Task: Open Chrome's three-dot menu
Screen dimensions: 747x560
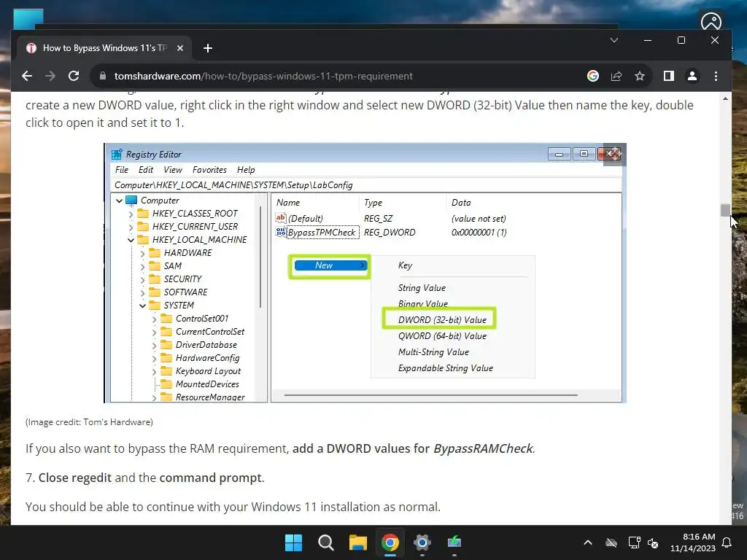Action: pyautogui.click(x=716, y=76)
